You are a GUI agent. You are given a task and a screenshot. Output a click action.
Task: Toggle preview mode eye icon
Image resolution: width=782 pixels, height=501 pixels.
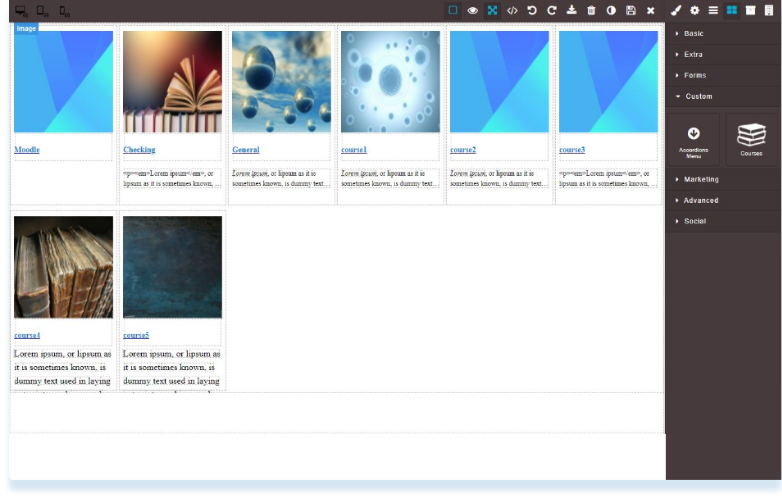point(473,10)
